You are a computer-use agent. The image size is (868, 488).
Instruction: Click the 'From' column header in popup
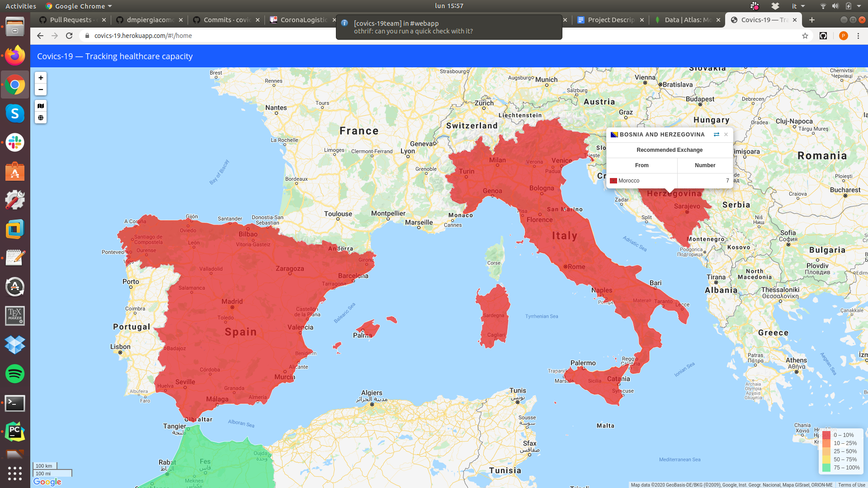642,165
